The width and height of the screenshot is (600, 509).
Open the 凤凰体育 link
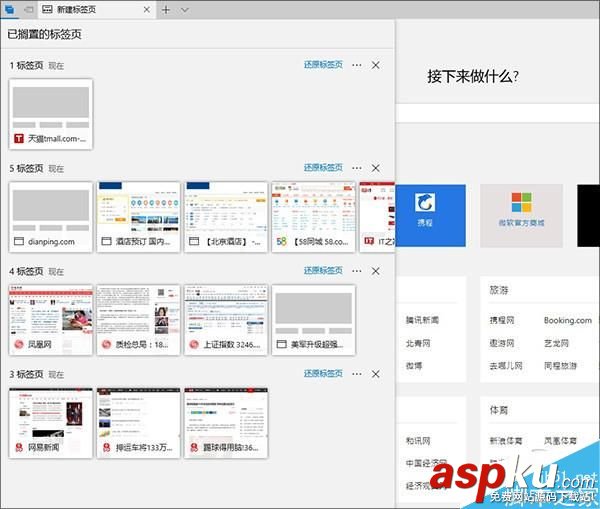point(560,441)
